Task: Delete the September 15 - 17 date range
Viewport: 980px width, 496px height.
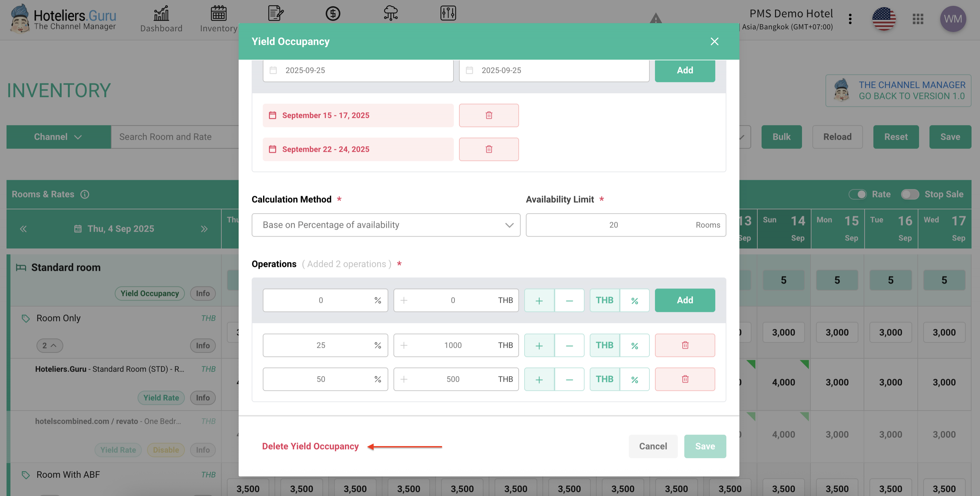Action: pos(488,115)
